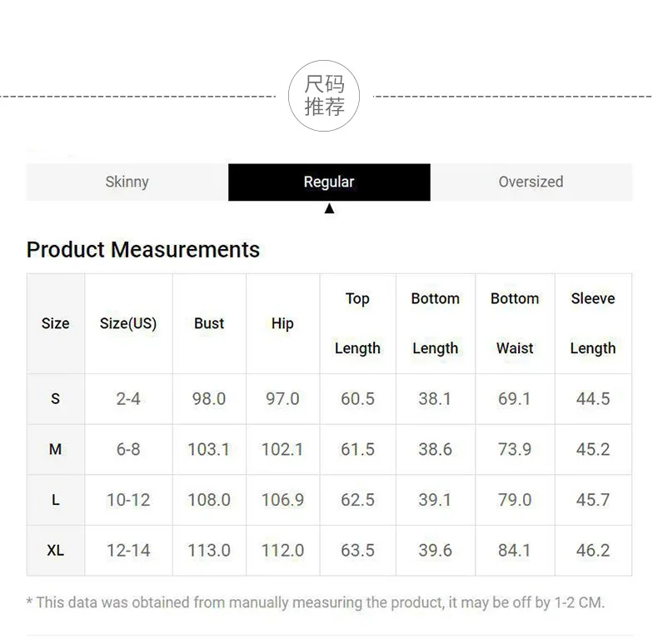This screenshot has width=658, height=644.
Task: Click the 113.0 bust value for XL
Action: (209, 551)
